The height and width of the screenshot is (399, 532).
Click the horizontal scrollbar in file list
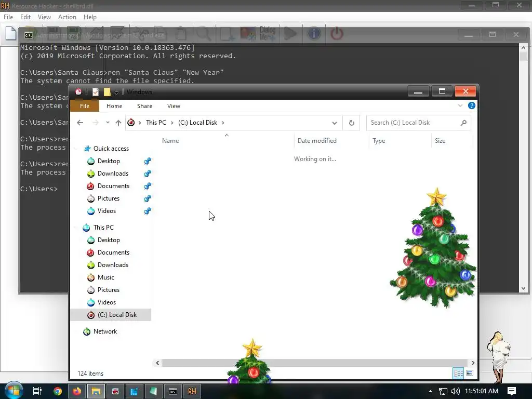click(x=315, y=363)
